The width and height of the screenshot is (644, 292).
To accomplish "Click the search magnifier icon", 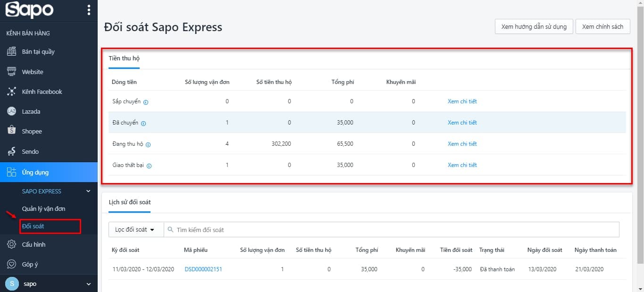I will [x=170, y=230].
